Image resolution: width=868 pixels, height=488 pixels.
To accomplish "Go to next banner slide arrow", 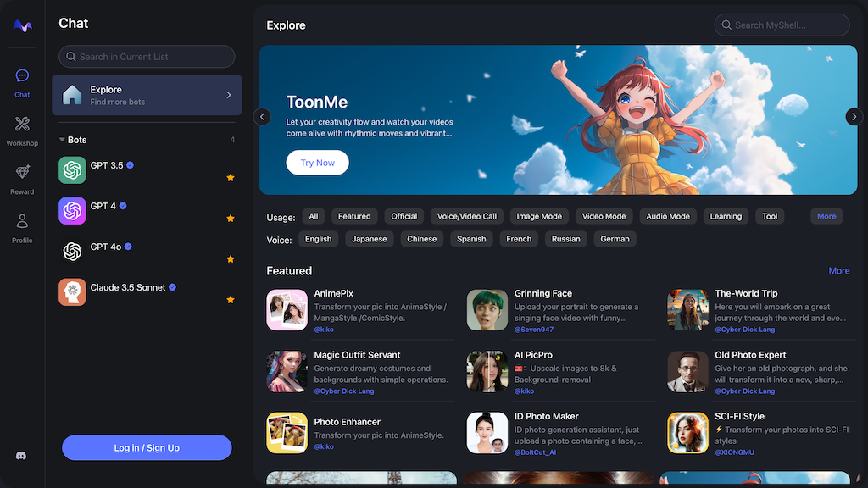I will click(x=854, y=117).
